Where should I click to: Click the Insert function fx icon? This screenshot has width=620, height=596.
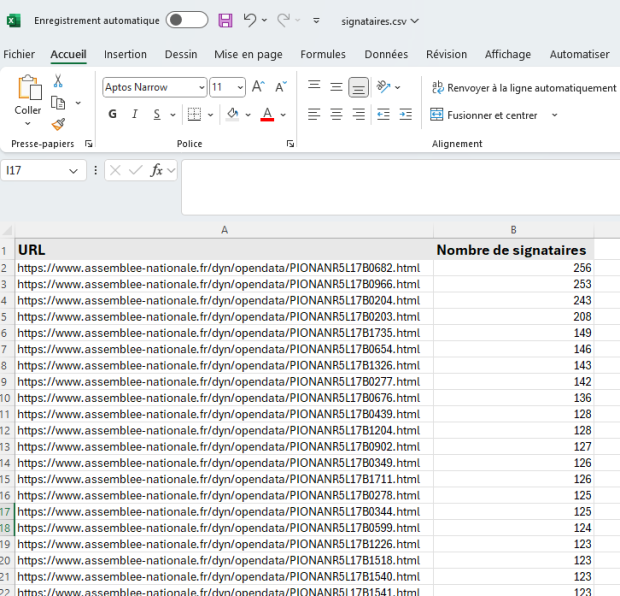[x=157, y=170]
